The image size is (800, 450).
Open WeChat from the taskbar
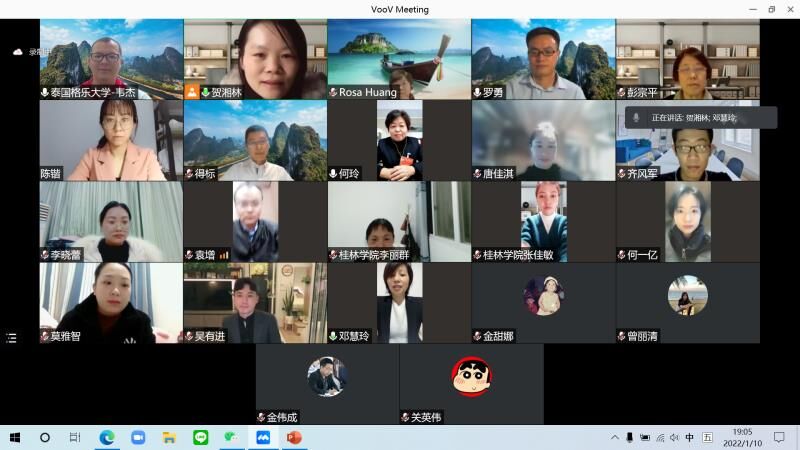click(x=231, y=437)
